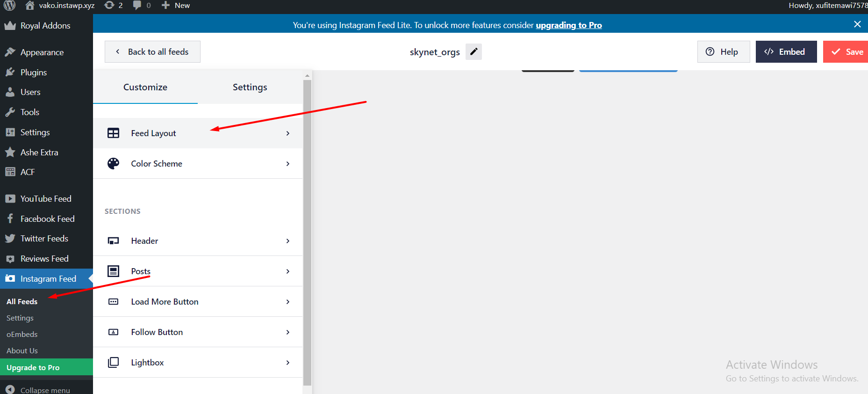This screenshot has width=868, height=394.
Task: Open oEmbeds submenu item
Action: coord(22,334)
